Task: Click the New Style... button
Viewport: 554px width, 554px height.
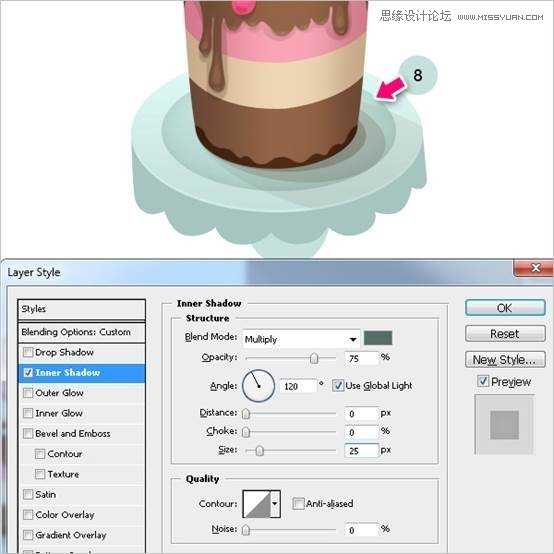Action: [x=505, y=360]
